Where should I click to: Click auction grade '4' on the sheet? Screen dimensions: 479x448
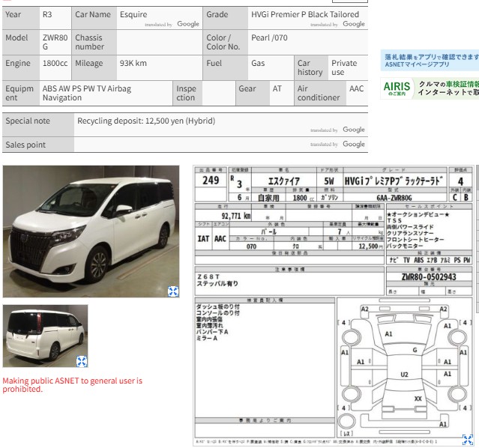(461, 181)
